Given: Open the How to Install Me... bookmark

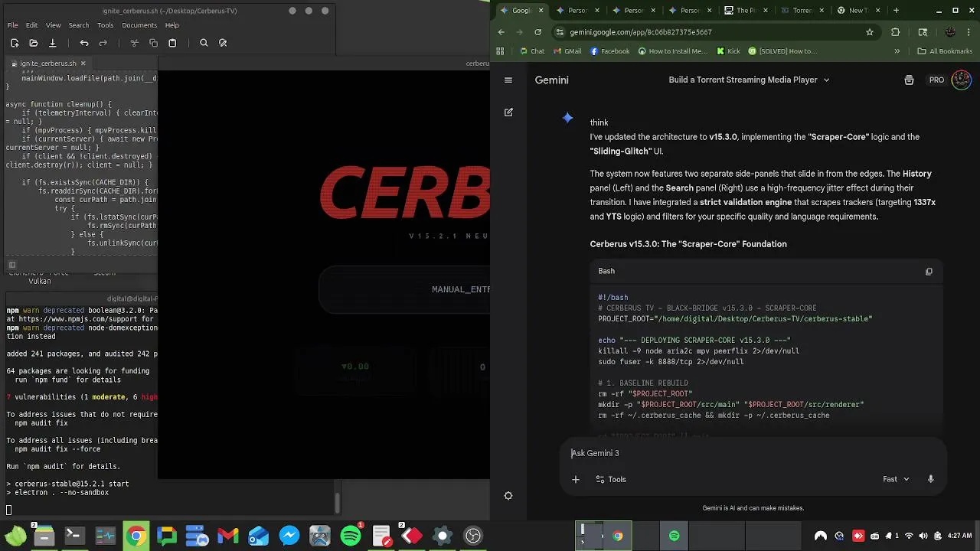Looking at the screenshot, I should [672, 51].
